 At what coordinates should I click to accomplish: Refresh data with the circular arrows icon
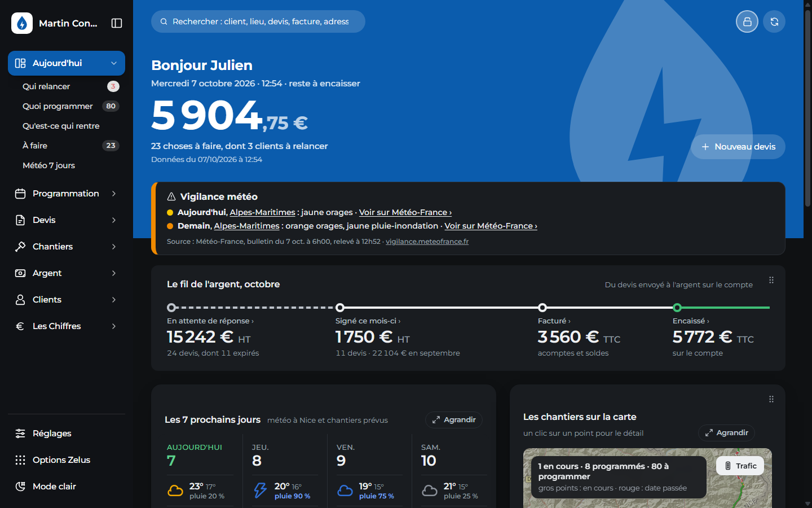tap(774, 21)
